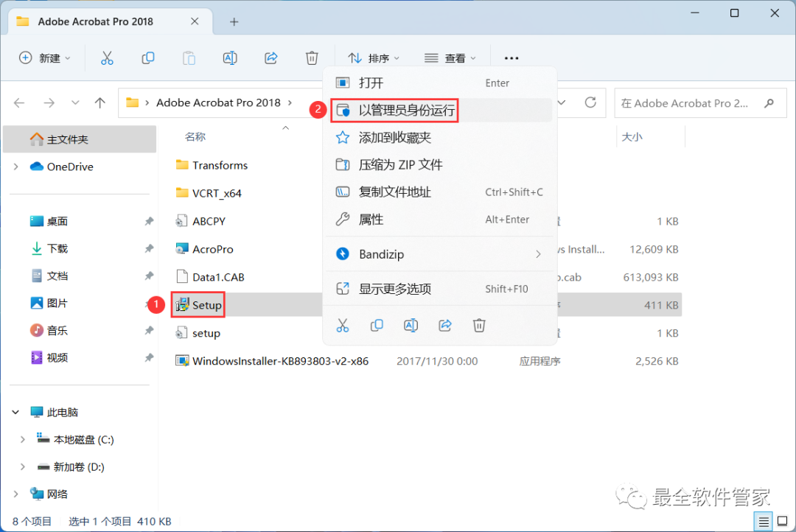Click the Rename icon in the toolbar

click(x=230, y=58)
